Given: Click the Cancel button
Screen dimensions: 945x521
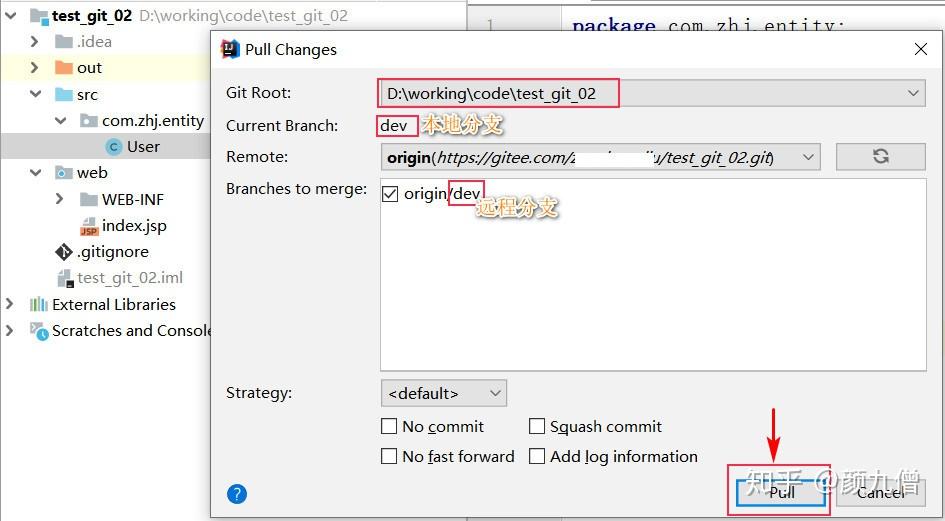Looking at the screenshot, I should 881,493.
